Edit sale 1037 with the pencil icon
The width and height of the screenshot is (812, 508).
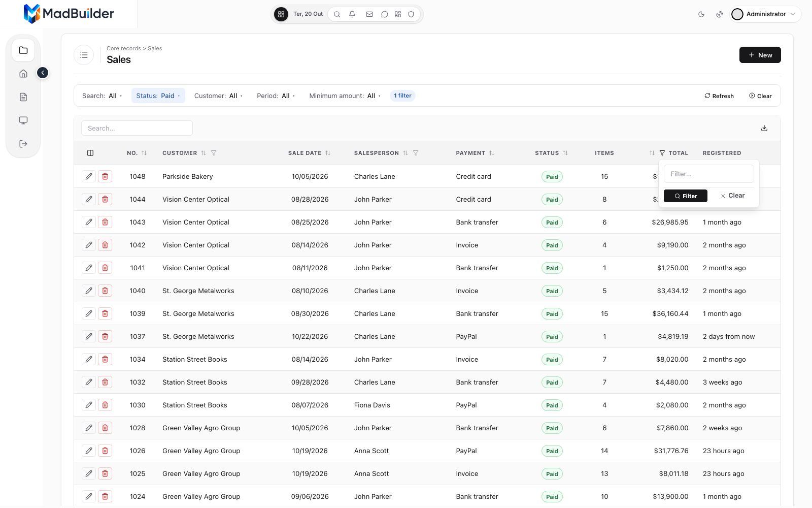89,336
